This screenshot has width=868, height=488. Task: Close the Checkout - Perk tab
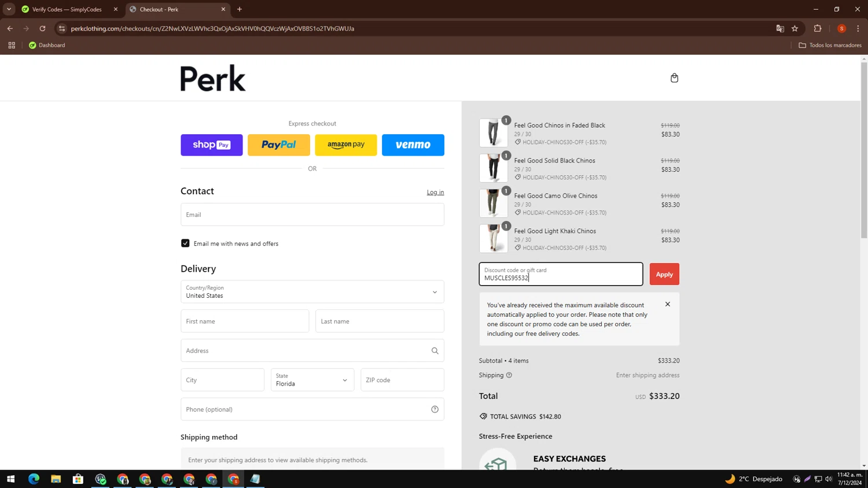pyautogui.click(x=223, y=9)
